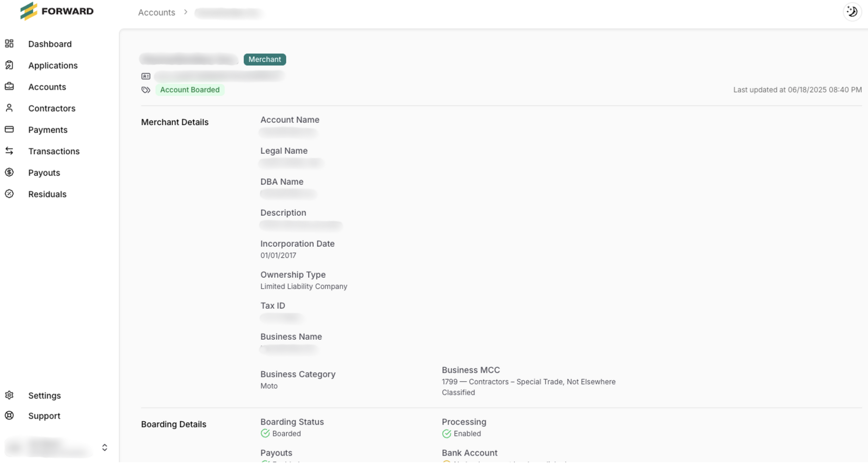The image size is (868, 464).
Task: Click the Applications clipboard icon
Action: (x=9, y=65)
